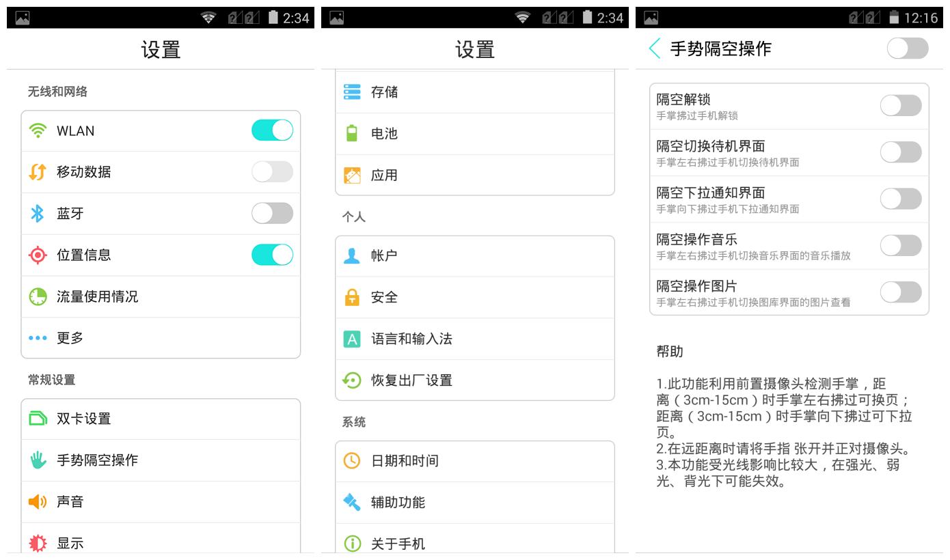This screenshot has height=560, width=950.
Task: Open 恢复出厂设置 factory reset
Action: (410, 379)
